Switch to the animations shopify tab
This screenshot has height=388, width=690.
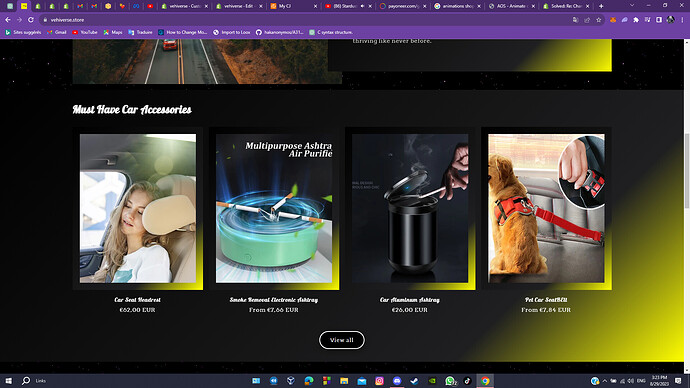[x=457, y=6]
